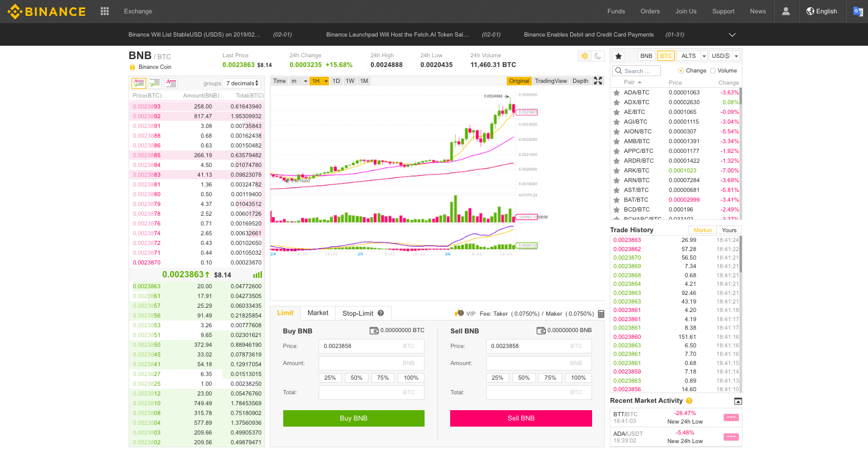
Task: Favorite the BAT/BTC pair star
Action: (616, 200)
